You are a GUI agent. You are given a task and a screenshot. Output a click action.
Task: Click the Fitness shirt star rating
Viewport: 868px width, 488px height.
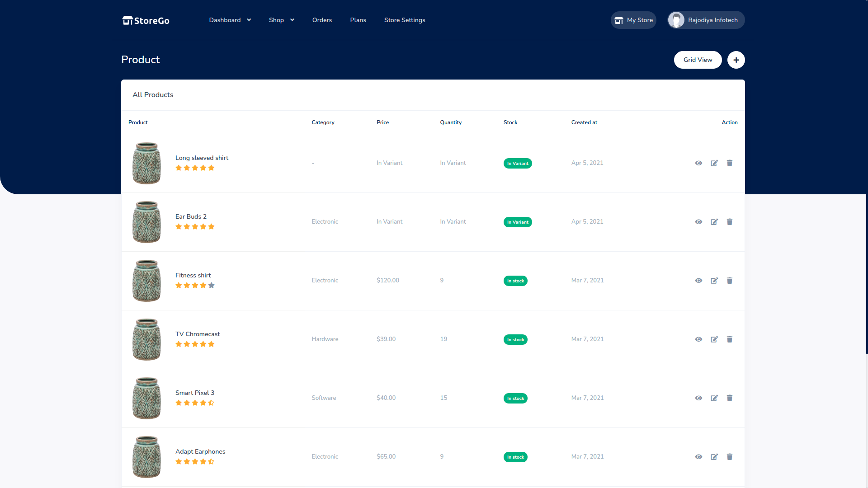195,285
